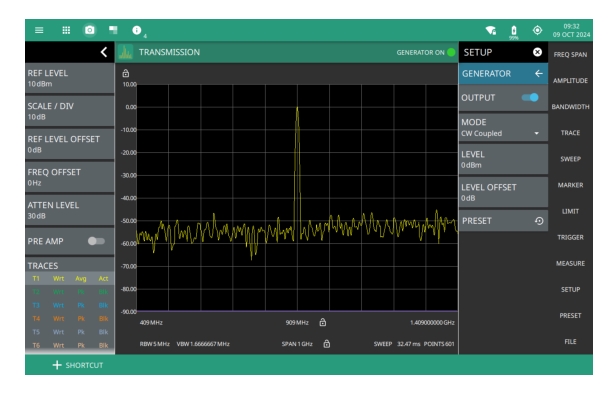Click the PRESET reset icon in generator

click(539, 221)
